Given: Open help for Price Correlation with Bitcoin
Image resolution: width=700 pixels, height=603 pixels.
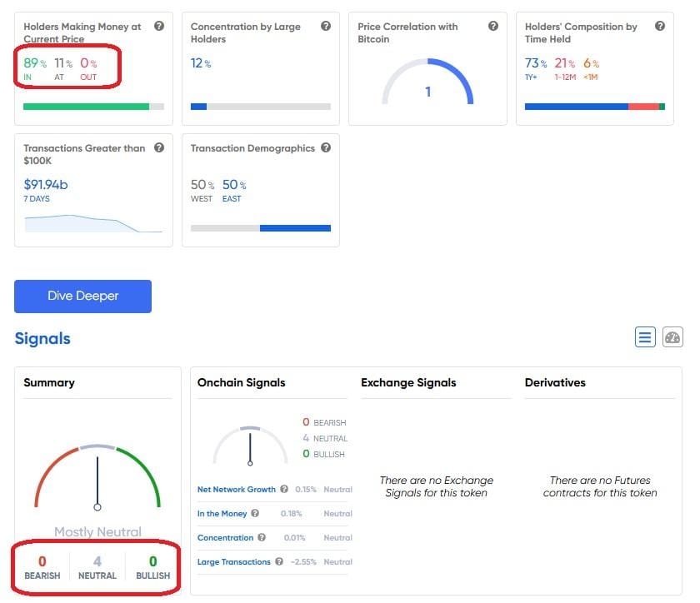Looking at the screenshot, I should (x=493, y=27).
